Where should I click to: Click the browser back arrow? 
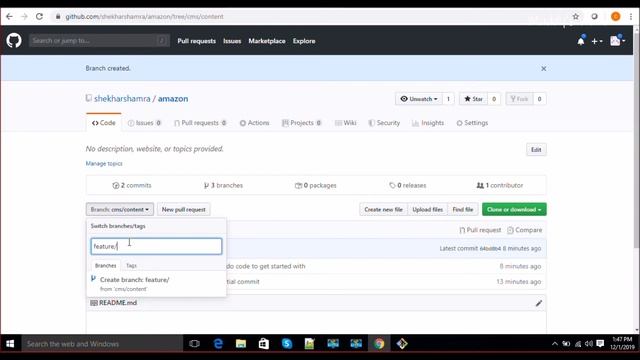(x=9, y=17)
